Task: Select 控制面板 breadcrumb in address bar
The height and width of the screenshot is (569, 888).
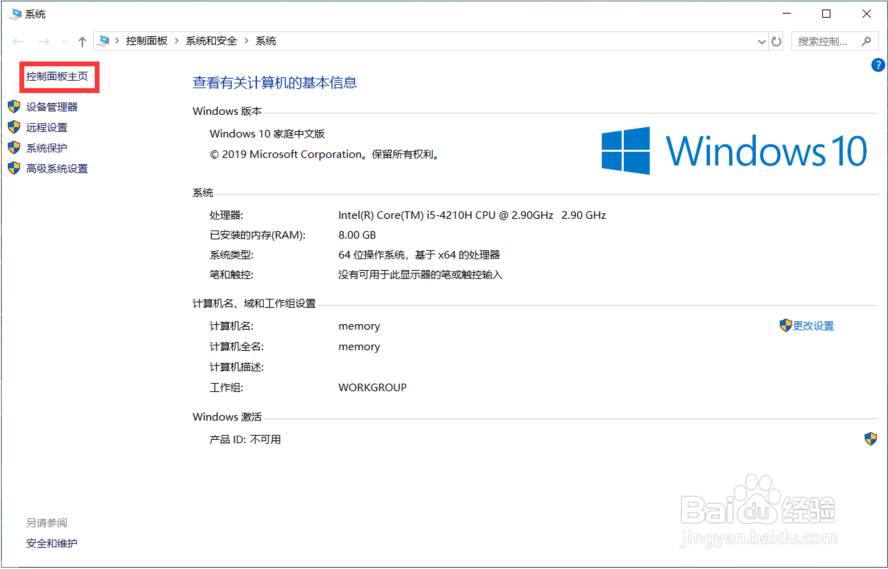Action: pyautogui.click(x=147, y=41)
